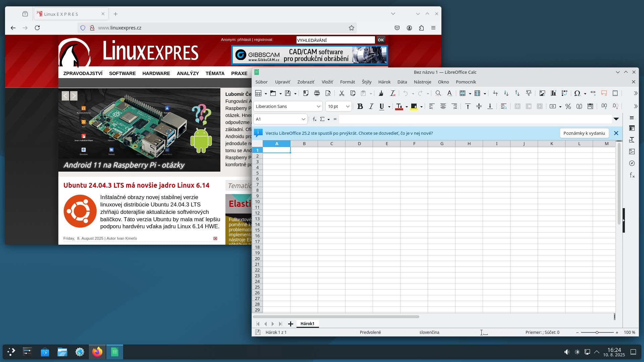Click Format as Percent icon
Viewport: 644px width, 362px height.
click(568, 107)
